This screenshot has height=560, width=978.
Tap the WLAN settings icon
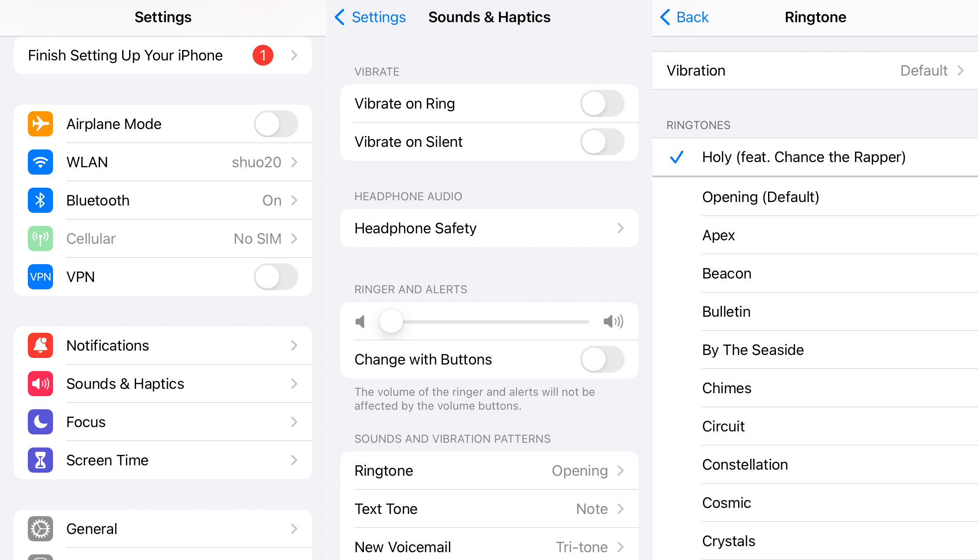pos(38,161)
